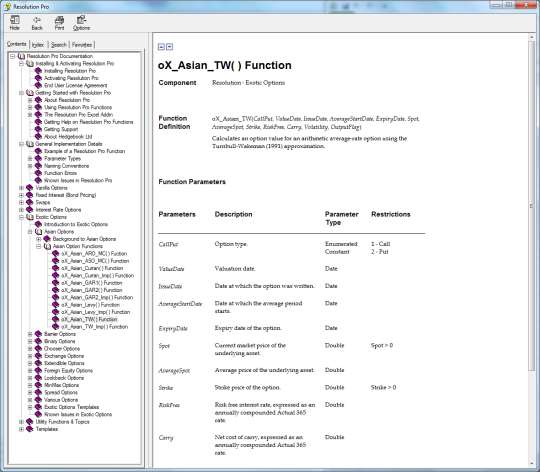Open the oX_Asian_ASO_MC() Function topic
Screen dimensions: 540x472
pyautogui.click(x=95, y=261)
